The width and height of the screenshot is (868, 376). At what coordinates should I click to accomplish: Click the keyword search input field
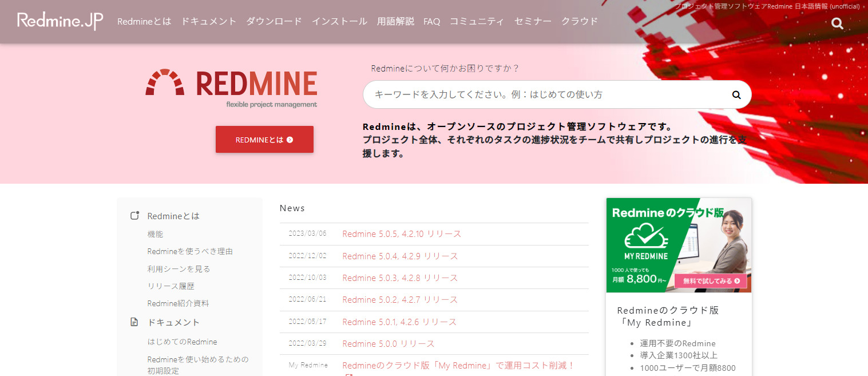544,94
